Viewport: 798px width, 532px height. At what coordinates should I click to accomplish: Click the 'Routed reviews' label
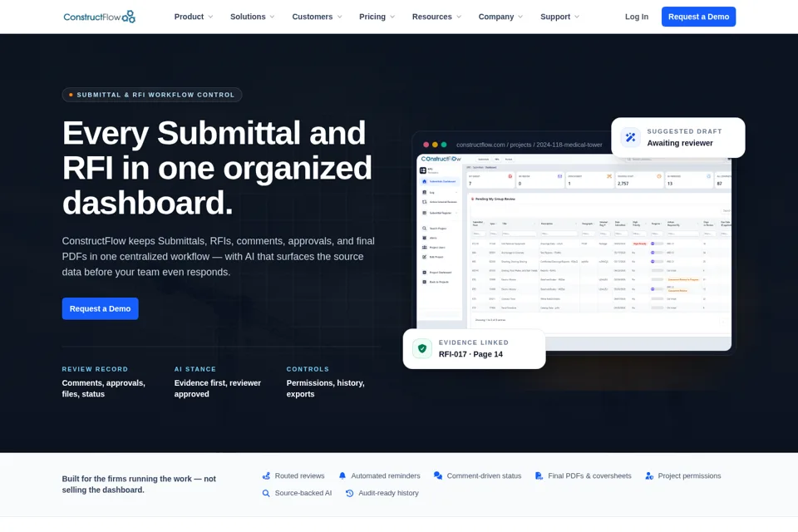300,476
